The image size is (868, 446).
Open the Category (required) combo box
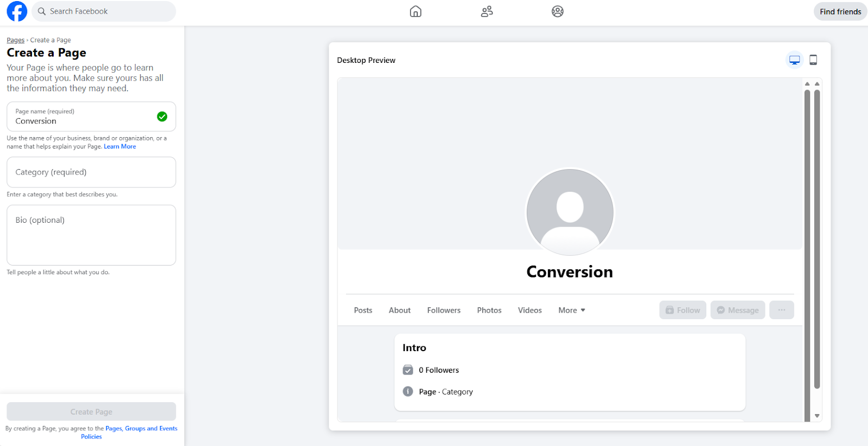91,172
